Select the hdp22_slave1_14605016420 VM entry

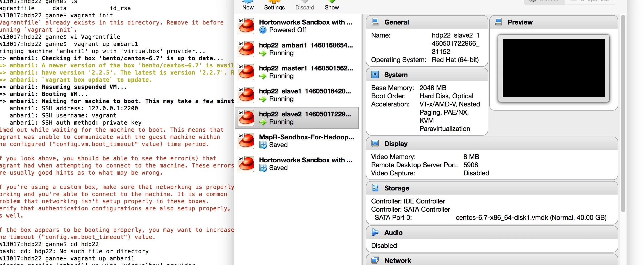click(297, 95)
